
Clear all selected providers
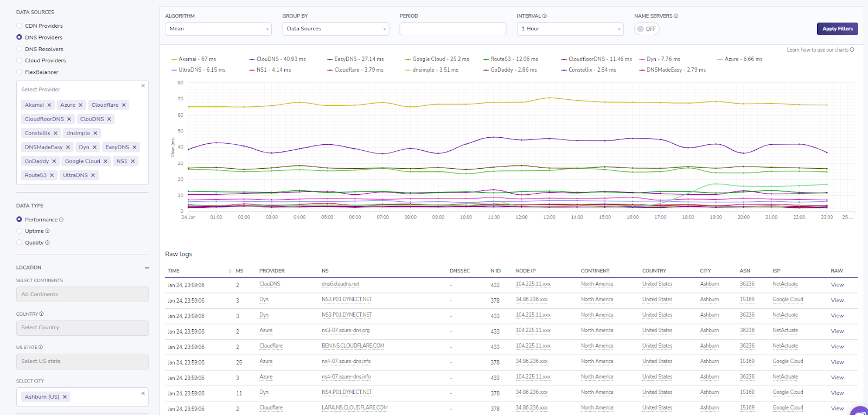pos(143,86)
